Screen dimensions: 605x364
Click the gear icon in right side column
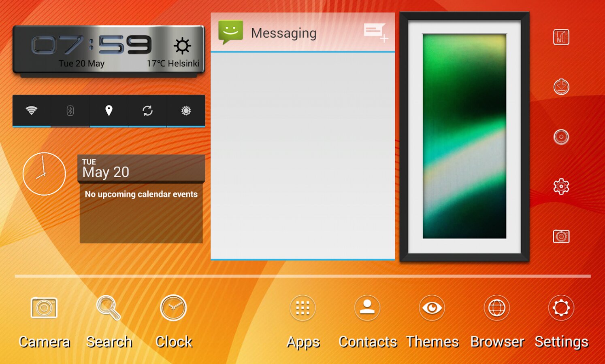[561, 186]
